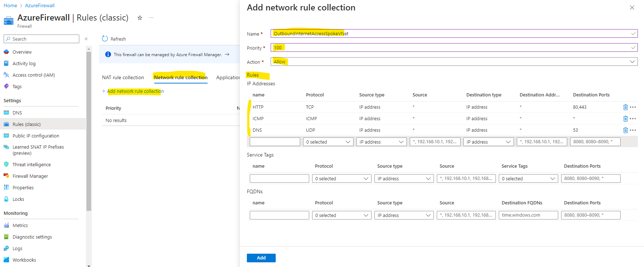Click FQDNs Destination Ports input field

click(591, 215)
